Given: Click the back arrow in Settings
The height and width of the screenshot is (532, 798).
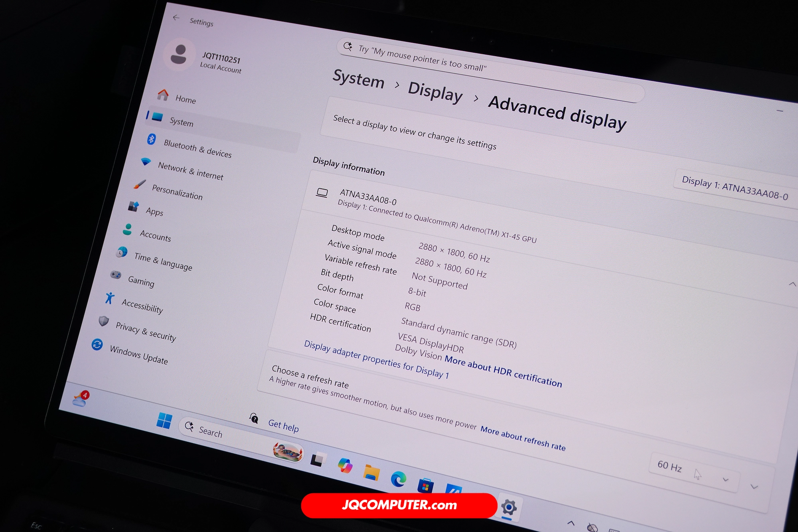Looking at the screenshot, I should [176, 18].
